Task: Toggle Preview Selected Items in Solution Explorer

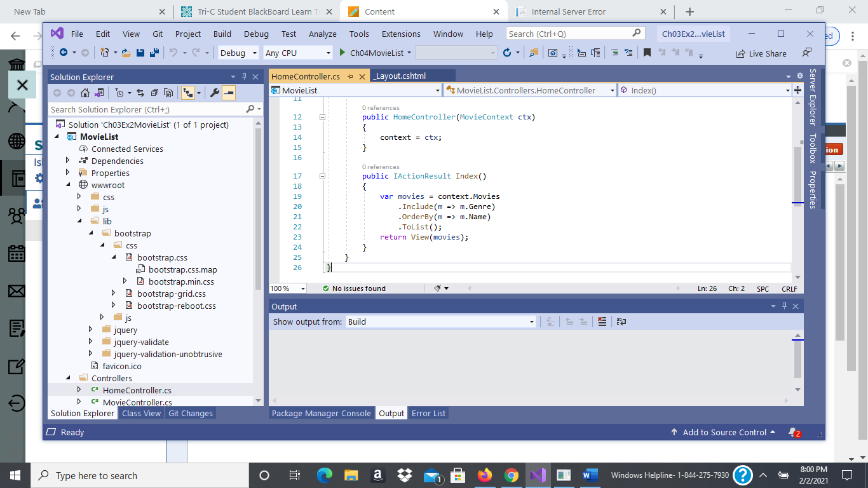Action: point(229,93)
